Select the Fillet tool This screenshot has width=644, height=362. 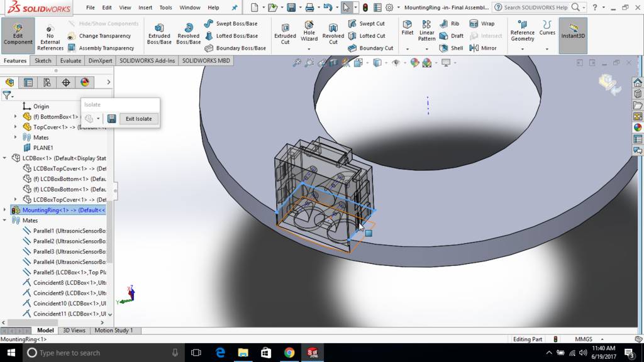point(407,28)
